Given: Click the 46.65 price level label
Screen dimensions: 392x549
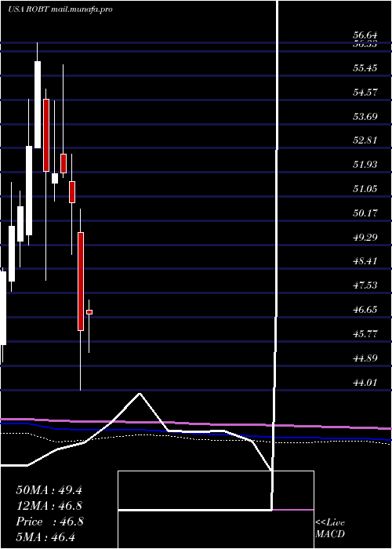Looking at the screenshot, I should pos(365,310).
